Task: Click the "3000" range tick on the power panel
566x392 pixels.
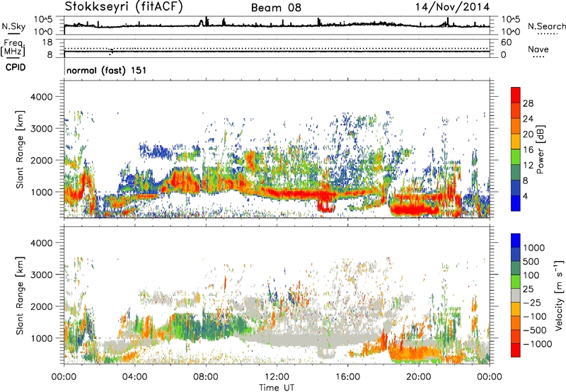Action: 43,129
